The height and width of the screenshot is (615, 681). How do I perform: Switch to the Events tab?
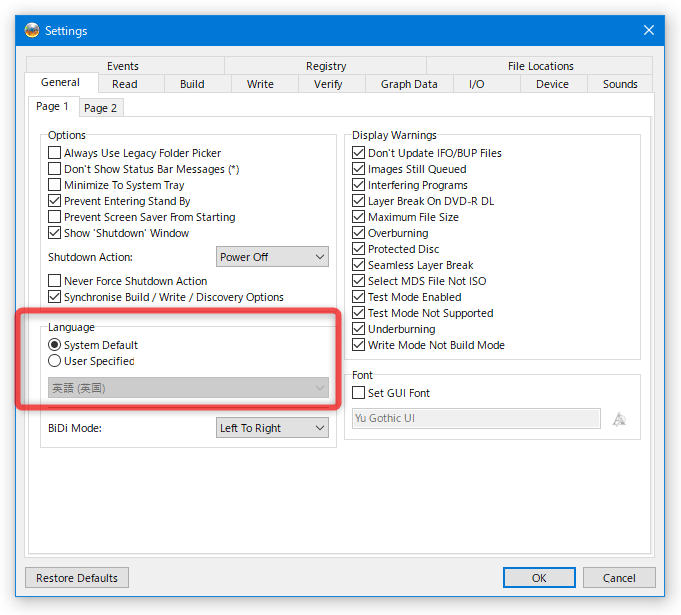coord(123,66)
